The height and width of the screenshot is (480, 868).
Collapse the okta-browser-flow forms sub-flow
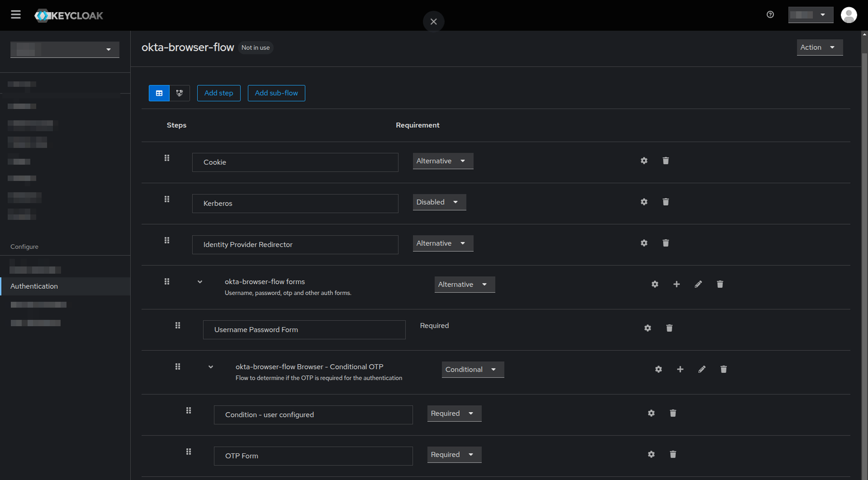click(200, 281)
